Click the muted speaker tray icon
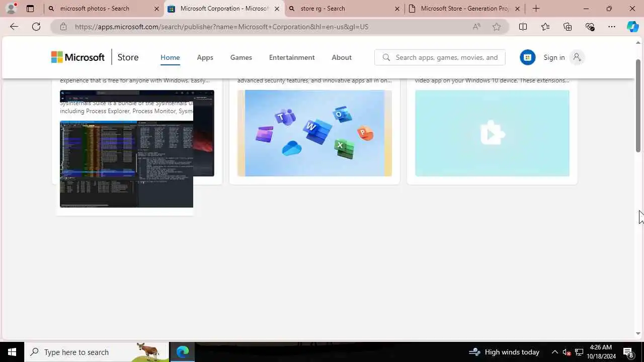Screen dimensions: 644x362 pyautogui.click(x=567, y=352)
